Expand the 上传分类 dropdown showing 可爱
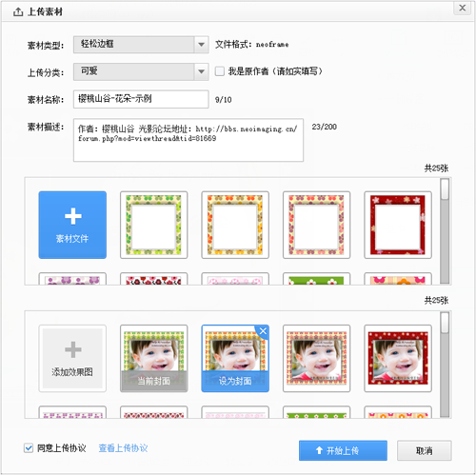 141,71
